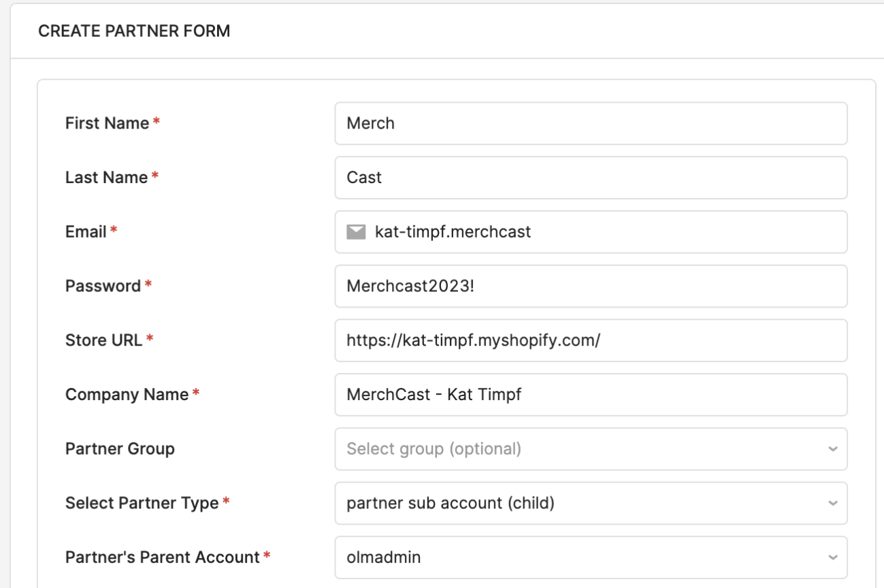884x588 pixels.
Task: Click the Store URL label
Action: click(x=104, y=340)
